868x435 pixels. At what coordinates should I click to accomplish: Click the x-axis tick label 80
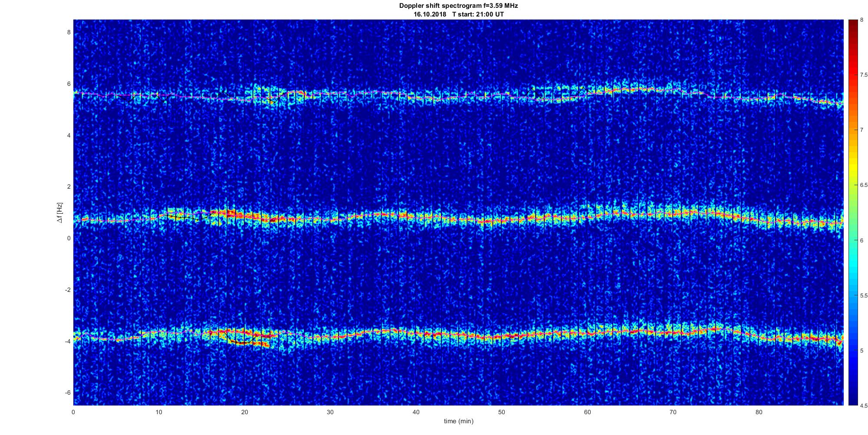click(x=759, y=412)
